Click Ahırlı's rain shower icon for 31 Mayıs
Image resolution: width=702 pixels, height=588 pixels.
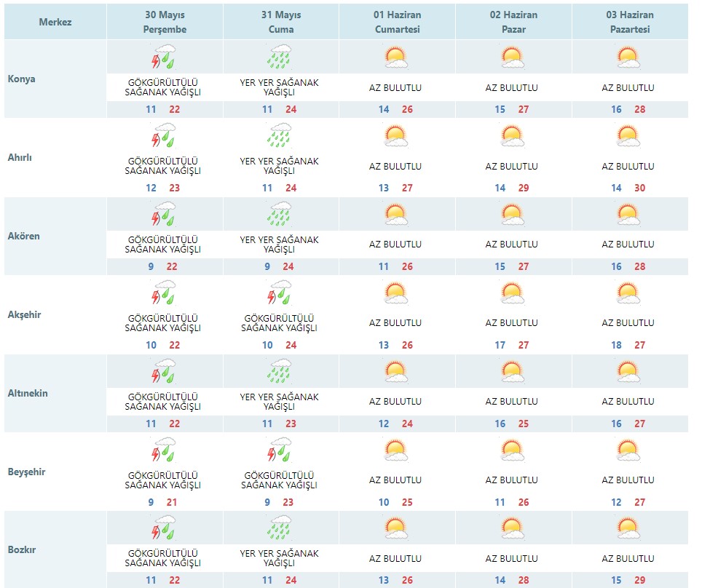click(280, 135)
